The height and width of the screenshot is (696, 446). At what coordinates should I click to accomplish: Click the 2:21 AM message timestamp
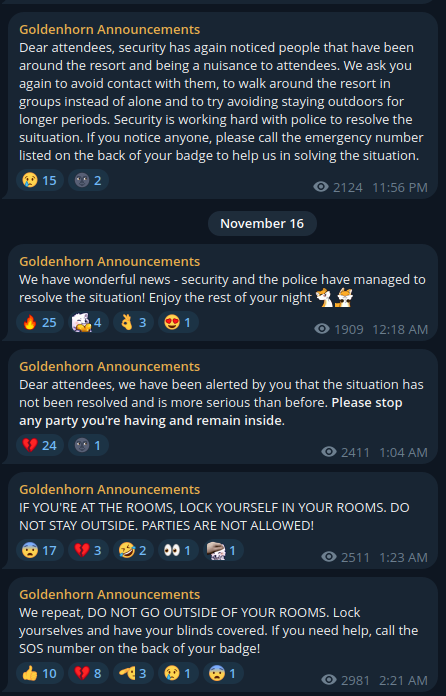(403, 680)
